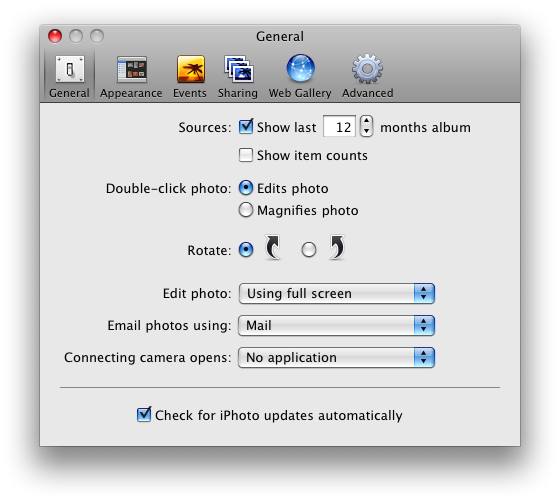Screen dimensions: 560x501
Task: Open the Events preferences icon
Action: [190, 69]
